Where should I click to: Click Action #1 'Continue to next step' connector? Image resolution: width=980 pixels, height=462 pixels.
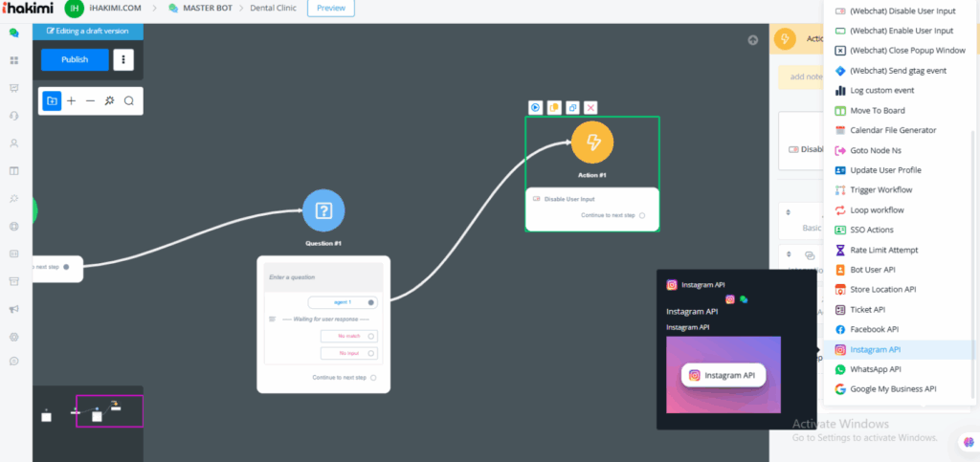[x=642, y=215]
